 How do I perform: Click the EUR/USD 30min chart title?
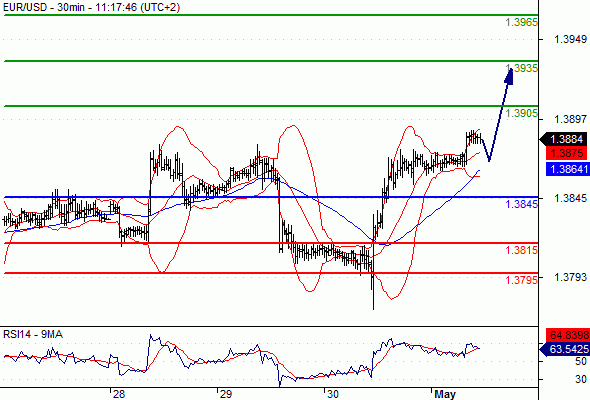point(91,7)
